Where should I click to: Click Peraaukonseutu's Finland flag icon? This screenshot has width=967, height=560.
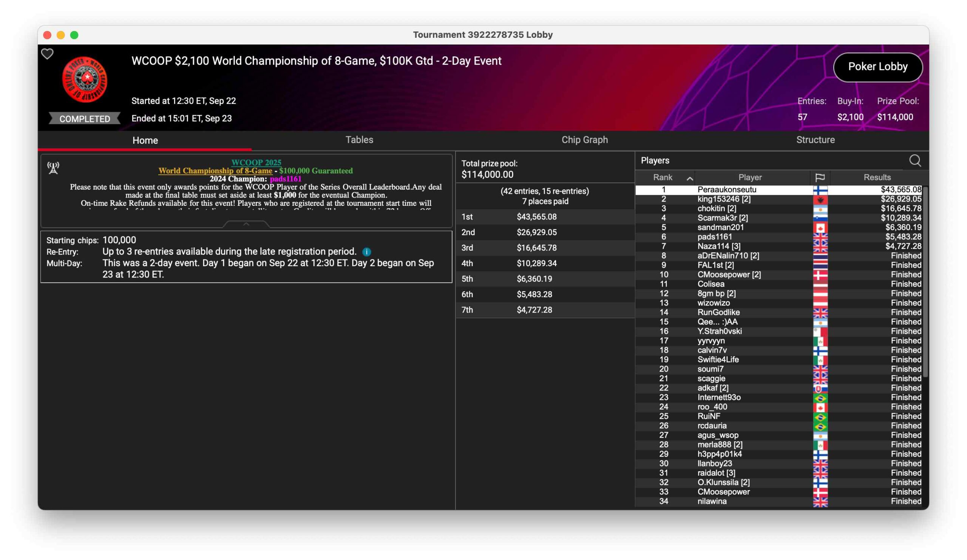[820, 190]
